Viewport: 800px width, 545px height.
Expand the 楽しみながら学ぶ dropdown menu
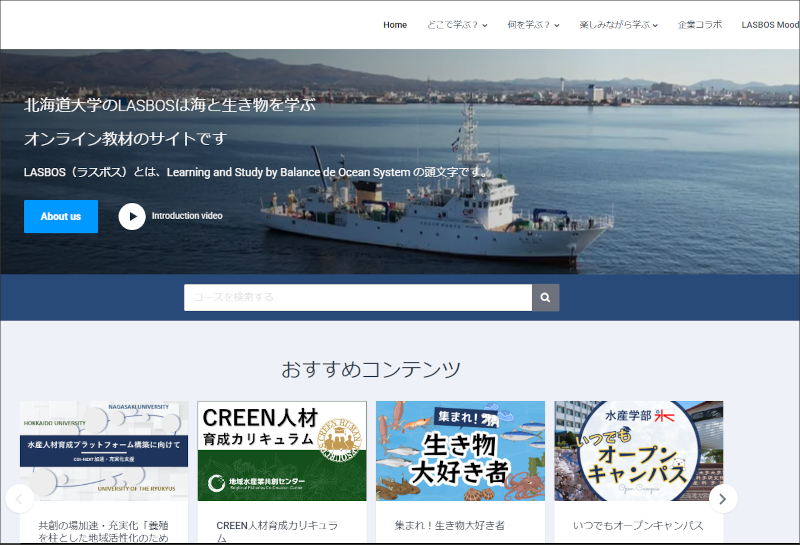click(618, 25)
